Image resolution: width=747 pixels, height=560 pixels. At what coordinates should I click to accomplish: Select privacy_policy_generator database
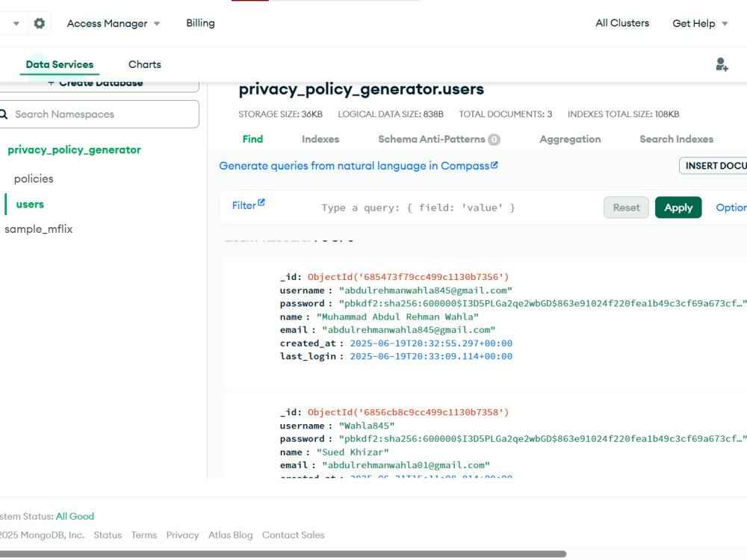(x=74, y=150)
